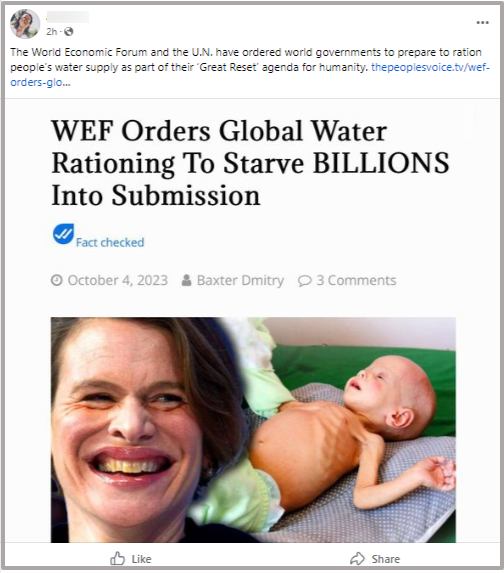Image resolution: width=504 pixels, height=573 pixels.
Task: Click the author person icon
Action: 186,280
